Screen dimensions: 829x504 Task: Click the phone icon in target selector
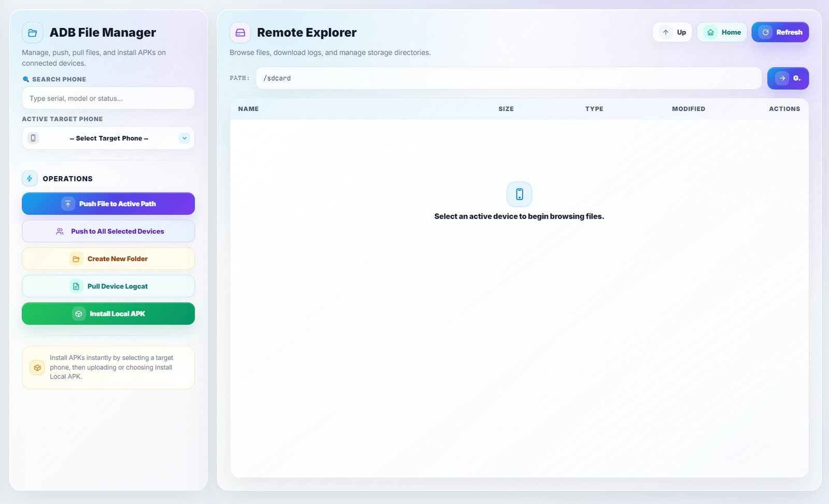pos(33,138)
